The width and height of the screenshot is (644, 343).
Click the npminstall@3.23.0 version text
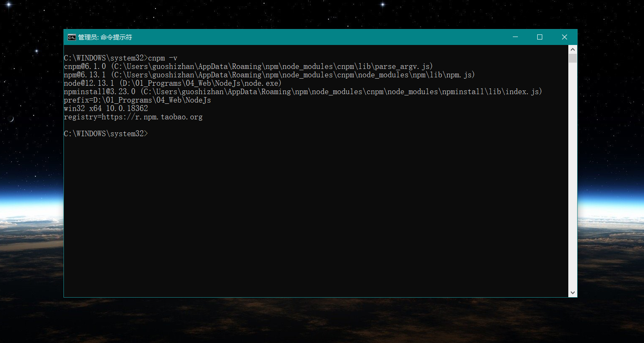[x=100, y=92]
